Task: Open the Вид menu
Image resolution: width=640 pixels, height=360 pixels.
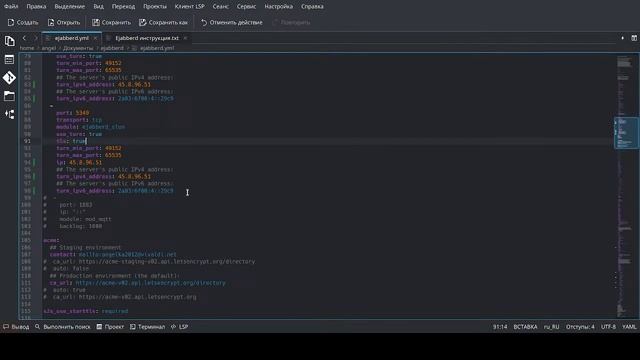Action: pos(98,7)
